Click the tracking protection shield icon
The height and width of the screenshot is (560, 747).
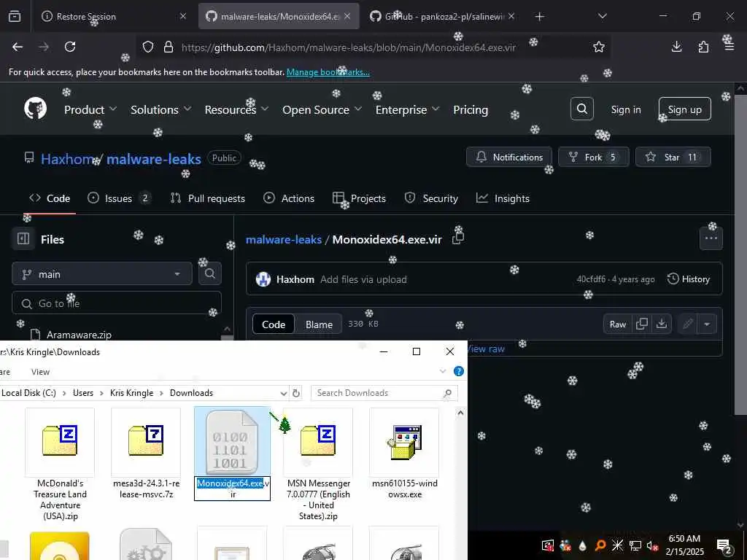click(x=148, y=47)
